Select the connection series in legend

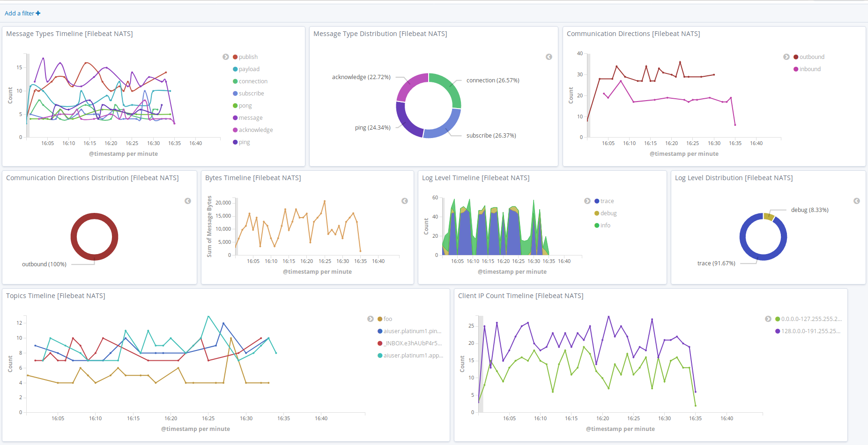[250, 81]
